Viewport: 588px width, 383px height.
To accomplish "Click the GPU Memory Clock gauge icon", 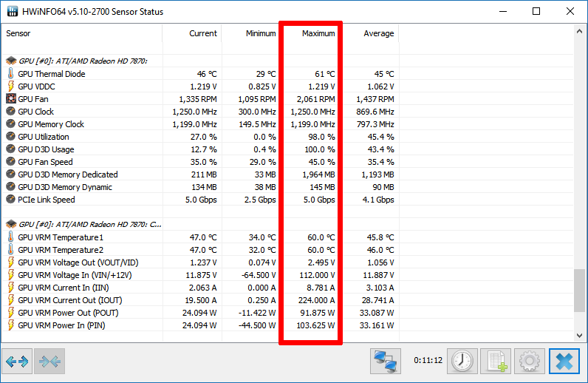I will [11, 123].
